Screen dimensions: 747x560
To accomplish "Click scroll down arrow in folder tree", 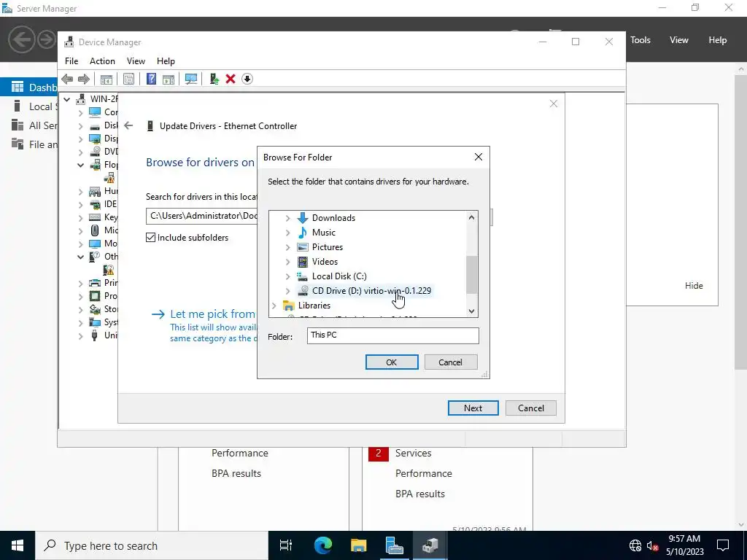I will pos(472,311).
